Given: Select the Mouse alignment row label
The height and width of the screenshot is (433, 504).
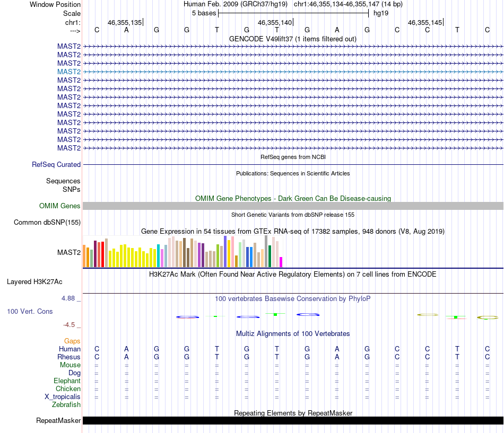Looking at the screenshot, I should 70,365.
